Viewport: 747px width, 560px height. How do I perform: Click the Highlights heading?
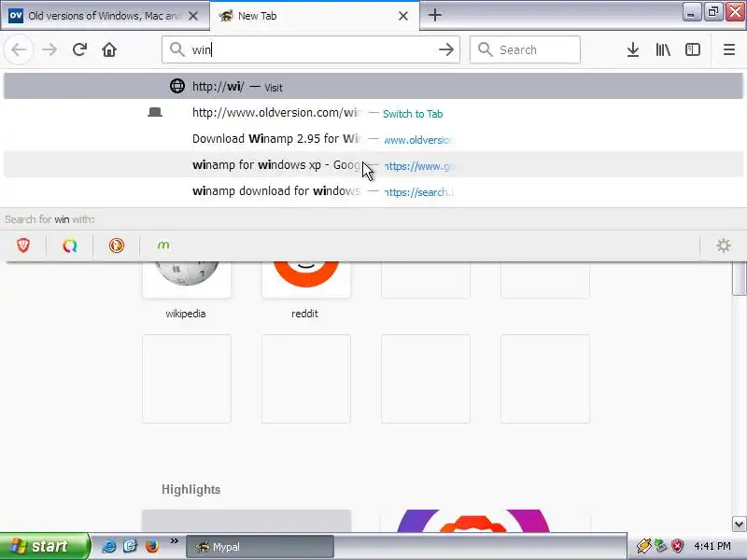click(x=191, y=489)
